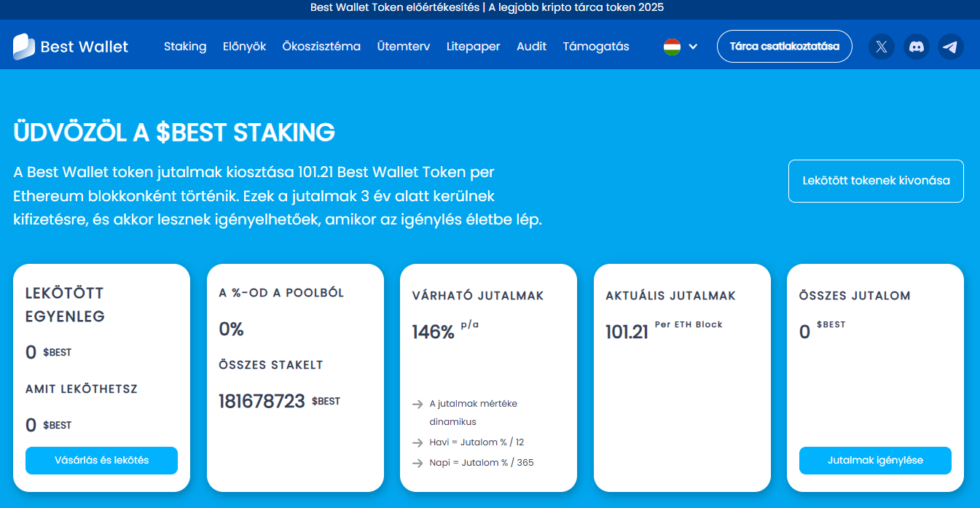Click the p/a superscript text

pyautogui.click(x=470, y=325)
